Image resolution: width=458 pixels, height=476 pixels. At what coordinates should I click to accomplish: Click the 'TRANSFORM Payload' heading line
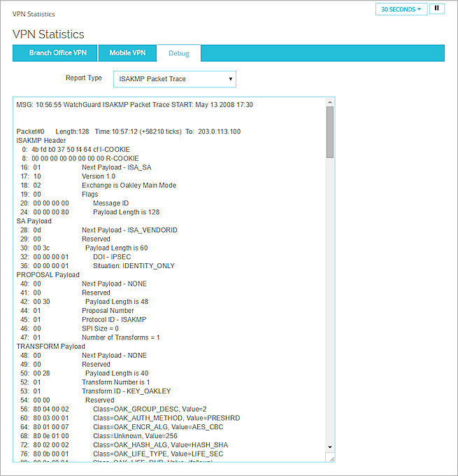[50, 346]
